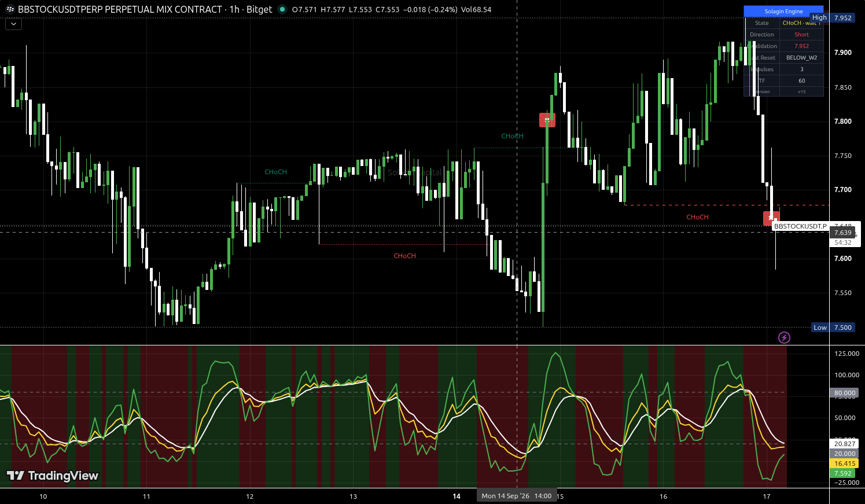Click the 125.000 level on the indicator scale
The width and height of the screenshot is (865, 504).
(x=846, y=353)
